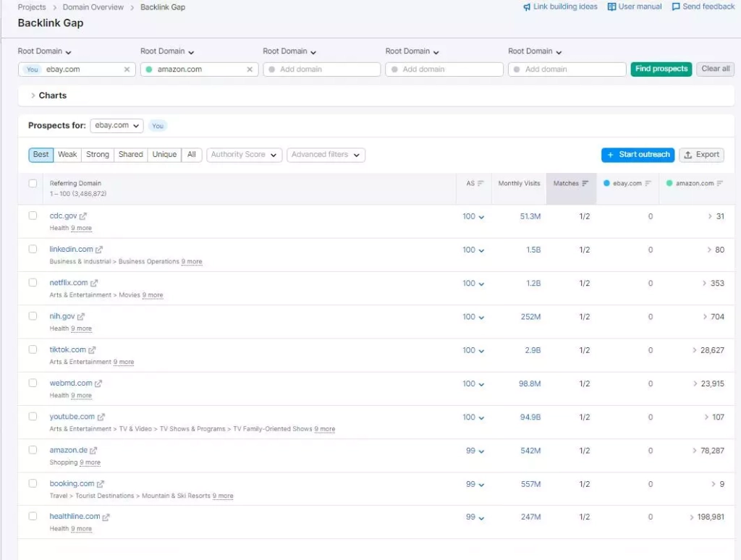Check the youtube.com row checkbox
Image resolution: width=741 pixels, height=560 pixels.
[33, 417]
